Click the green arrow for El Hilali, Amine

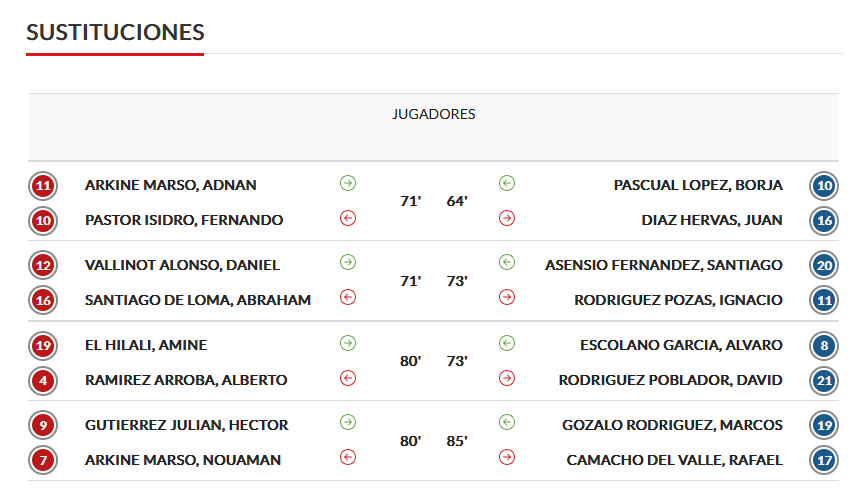coord(348,343)
